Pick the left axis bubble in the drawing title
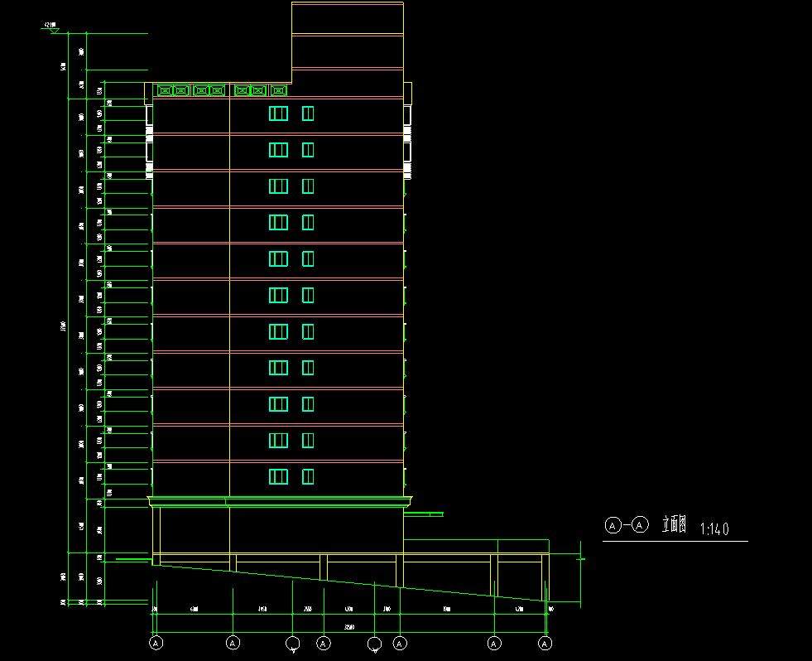Screen dimensions: 812x661 coord(613,525)
